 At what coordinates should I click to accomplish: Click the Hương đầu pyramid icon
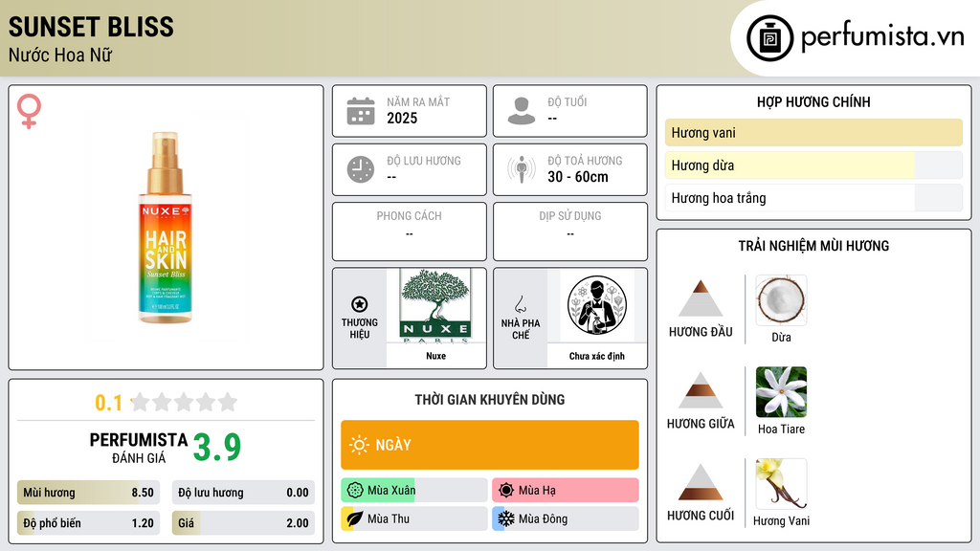click(x=701, y=298)
